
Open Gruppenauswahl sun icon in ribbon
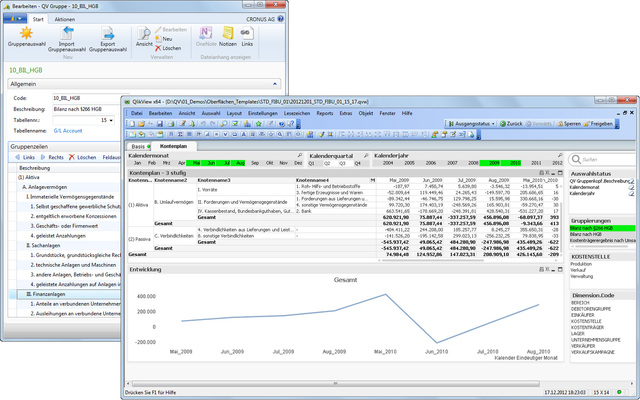[x=26, y=33]
